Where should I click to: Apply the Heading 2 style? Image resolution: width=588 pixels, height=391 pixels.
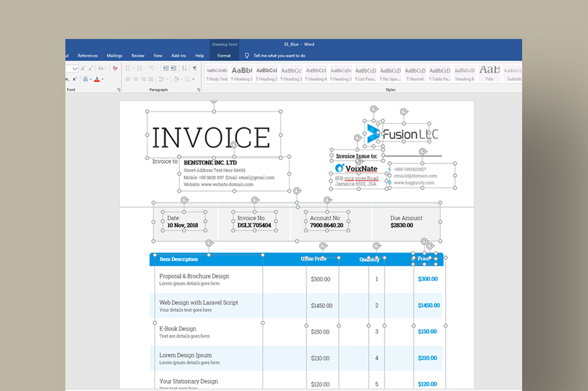(x=266, y=74)
